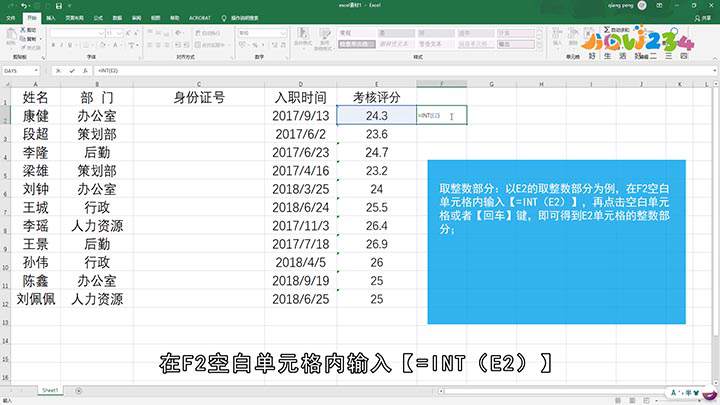
Task: Expand the cell styles gallery
Action: [539, 45]
